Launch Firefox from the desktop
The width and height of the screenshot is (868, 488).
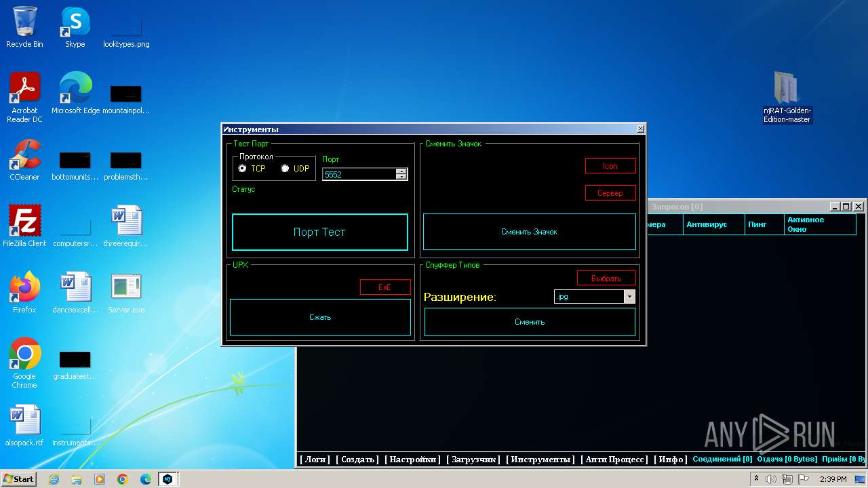[x=24, y=293]
